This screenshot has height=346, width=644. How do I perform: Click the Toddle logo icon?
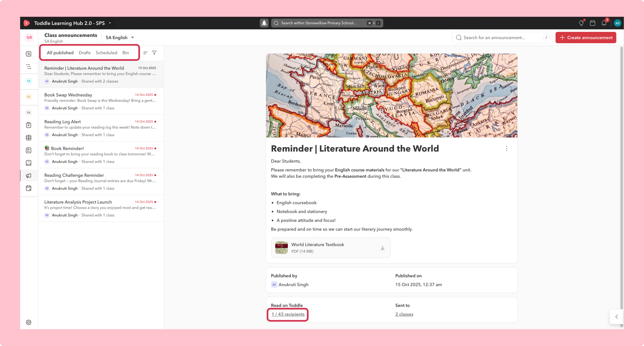27,23
